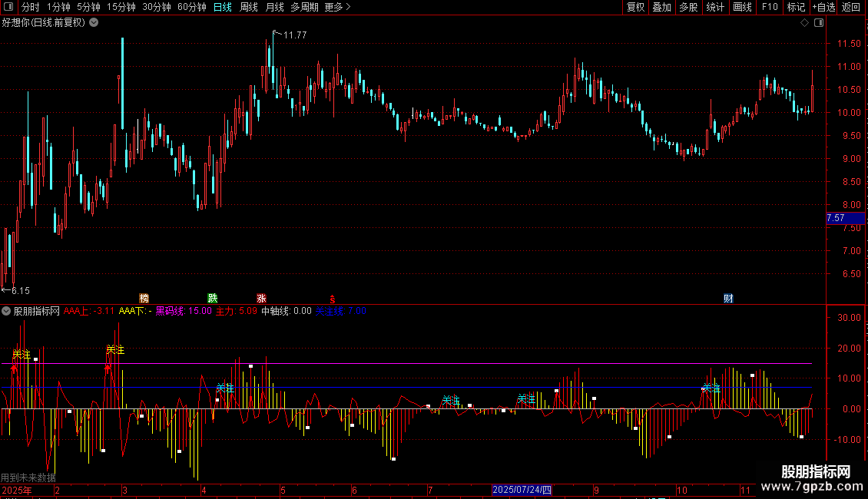Click the 黑码线: 15.00 indicator value
The image size is (868, 499).
[x=184, y=311]
